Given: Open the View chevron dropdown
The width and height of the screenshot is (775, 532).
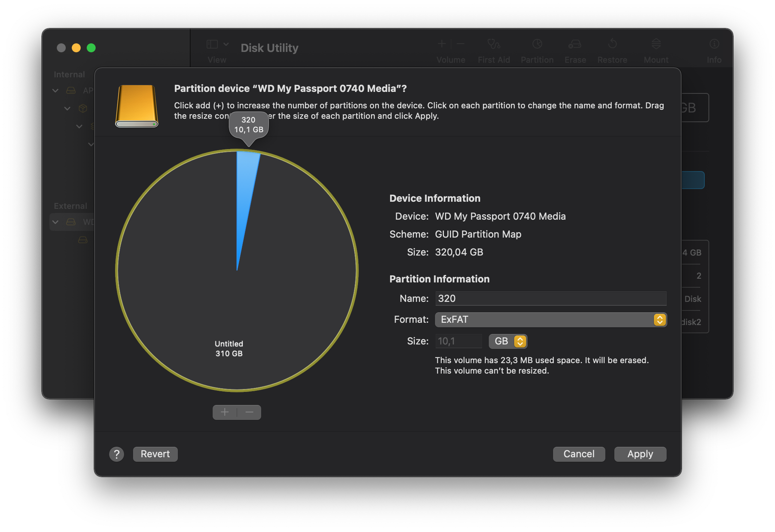Looking at the screenshot, I should point(226,44).
